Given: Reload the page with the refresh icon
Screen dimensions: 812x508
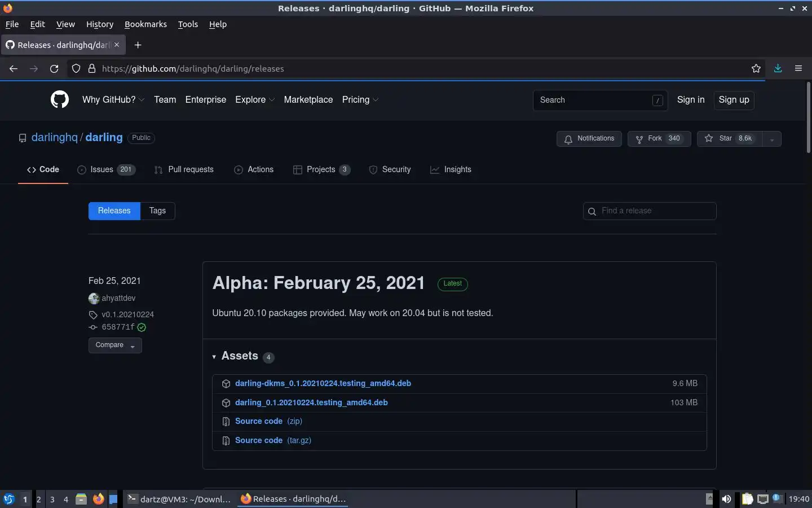Looking at the screenshot, I should click(54, 68).
